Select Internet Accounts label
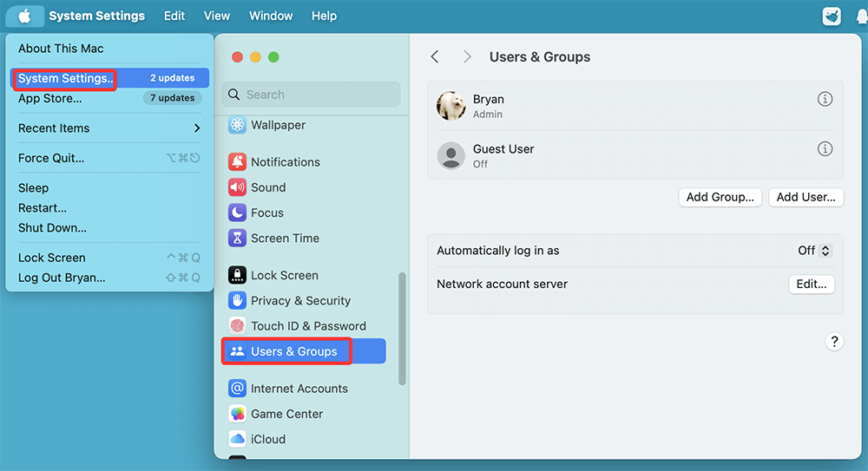868x471 pixels. point(299,389)
